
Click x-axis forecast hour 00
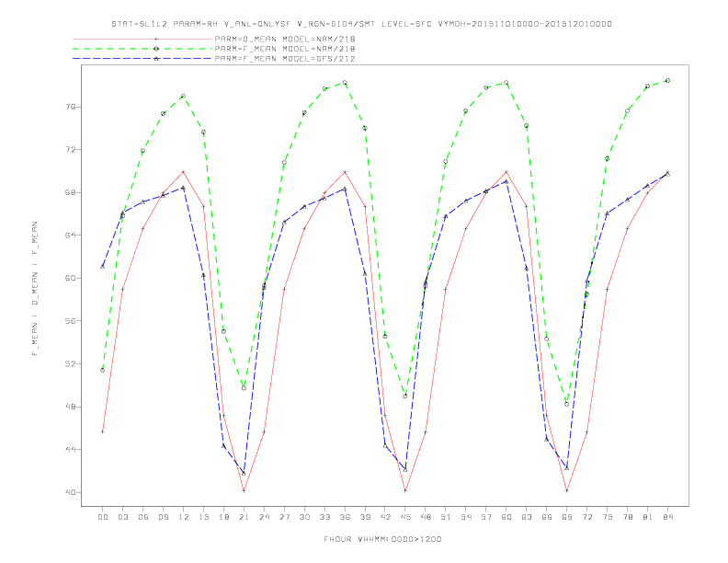click(x=103, y=517)
